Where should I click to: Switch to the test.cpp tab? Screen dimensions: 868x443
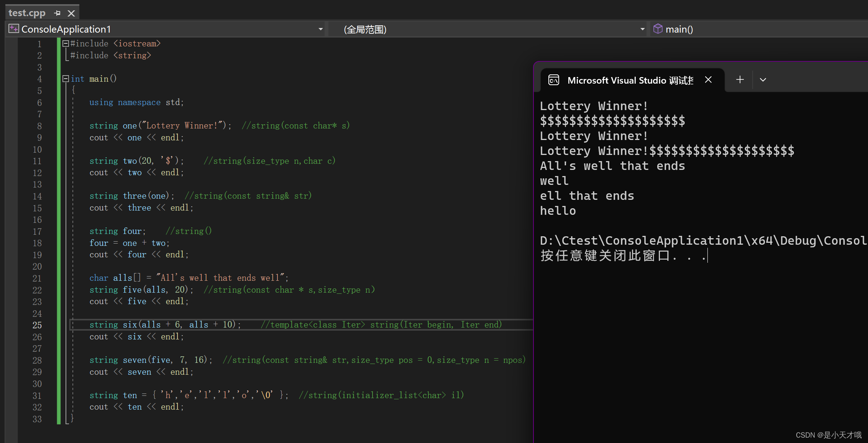(x=27, y=13)
